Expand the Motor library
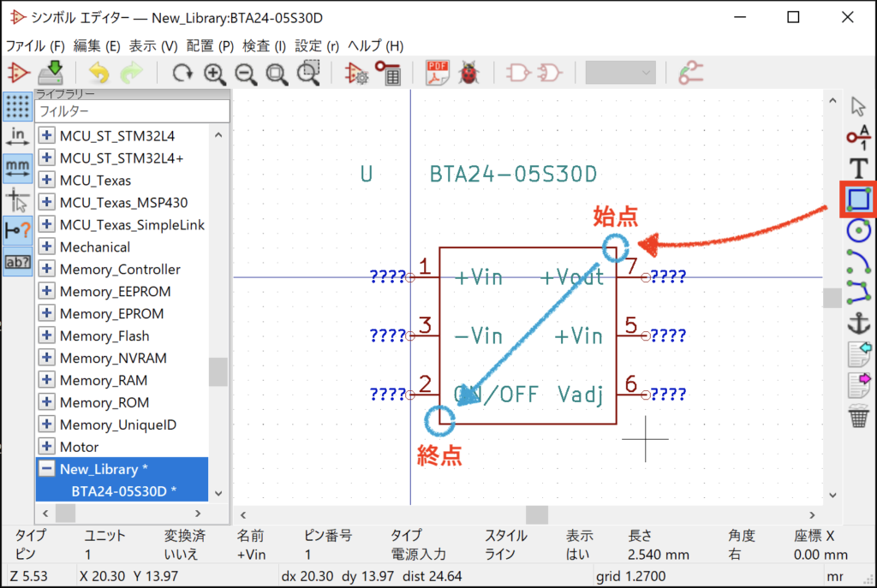 coord(47,447)
